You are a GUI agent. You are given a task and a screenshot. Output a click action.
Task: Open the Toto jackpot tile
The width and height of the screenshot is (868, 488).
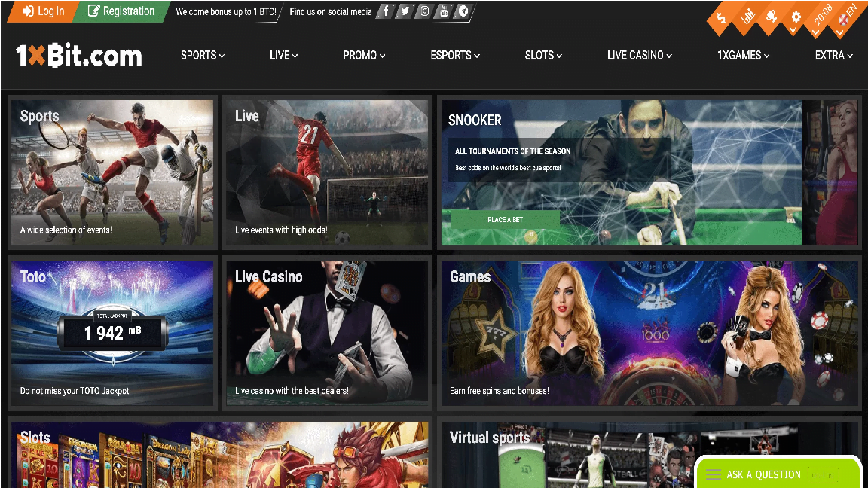click(112, 333)
